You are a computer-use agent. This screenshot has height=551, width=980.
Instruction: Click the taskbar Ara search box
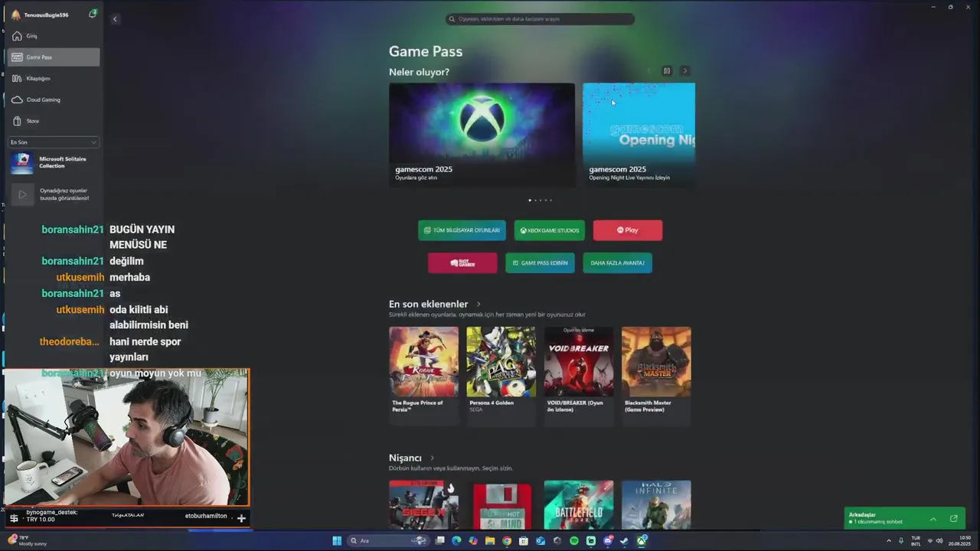pyautogui.click(x=387, y=541)
